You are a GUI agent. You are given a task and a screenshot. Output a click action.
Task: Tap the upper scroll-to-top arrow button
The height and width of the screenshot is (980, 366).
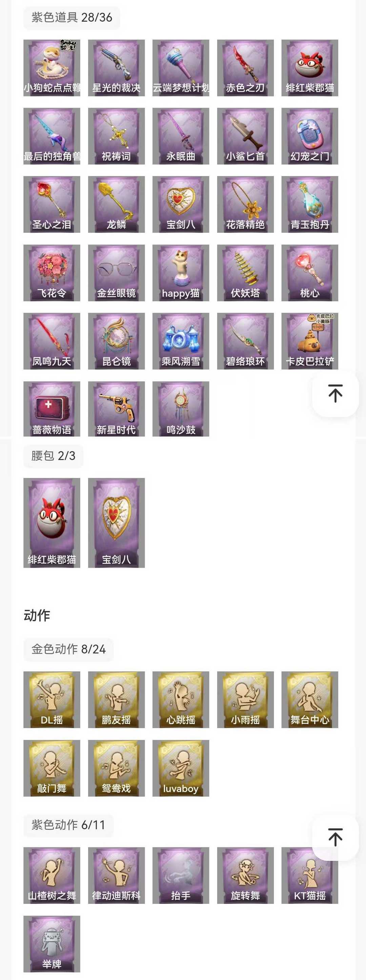[x=335, y=393]
